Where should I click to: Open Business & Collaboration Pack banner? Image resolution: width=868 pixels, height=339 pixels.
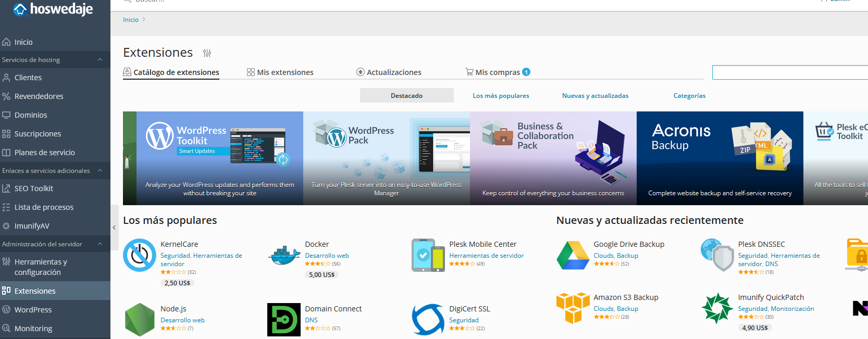coord(553,158)
